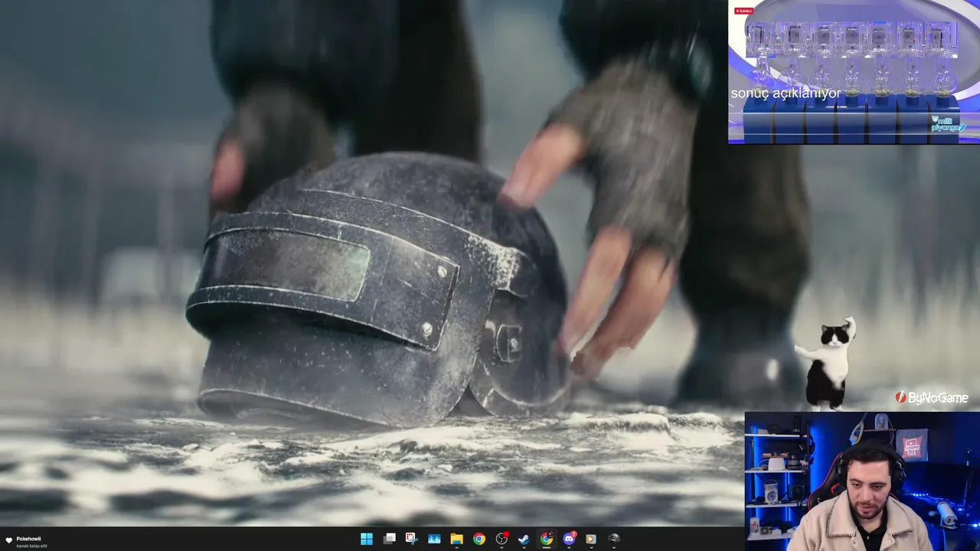Launch Snipping Tool from the taskbar
Screen dimensions: 980x551
point(411,539)
